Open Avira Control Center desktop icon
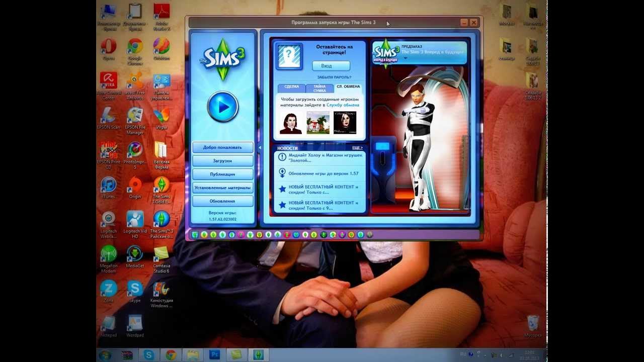 coord(108,86)
